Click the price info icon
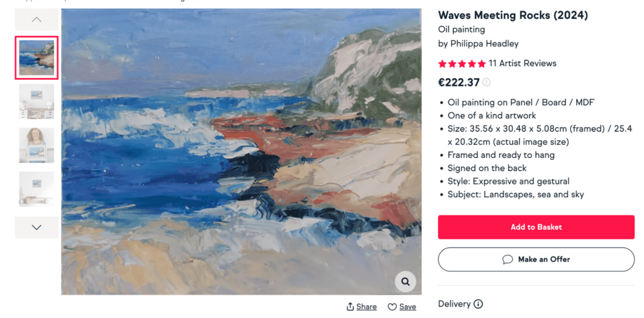The width and height of the screenshot is (644, 318). (x=487, y=82)
